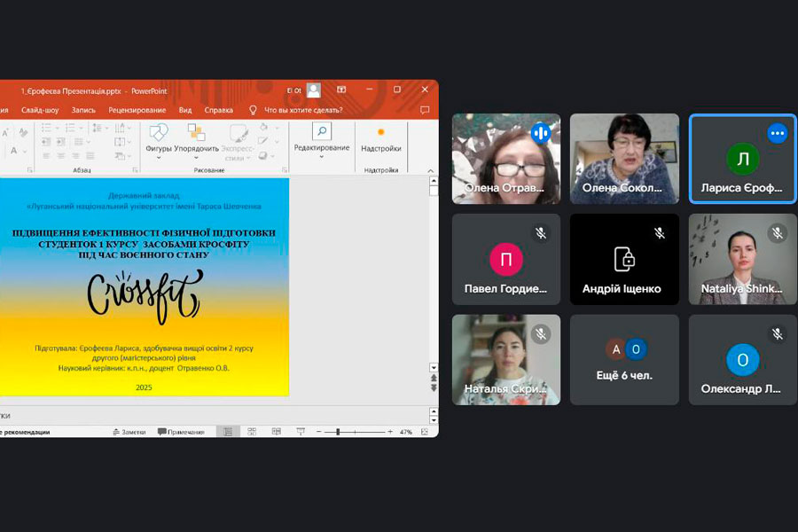
Task: Toggle Заметки notes pane
Action: tap(129, 432)
